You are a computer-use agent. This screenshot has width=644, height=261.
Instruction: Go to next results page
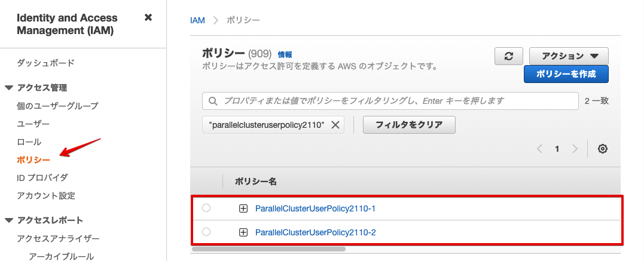coord(575,149)
